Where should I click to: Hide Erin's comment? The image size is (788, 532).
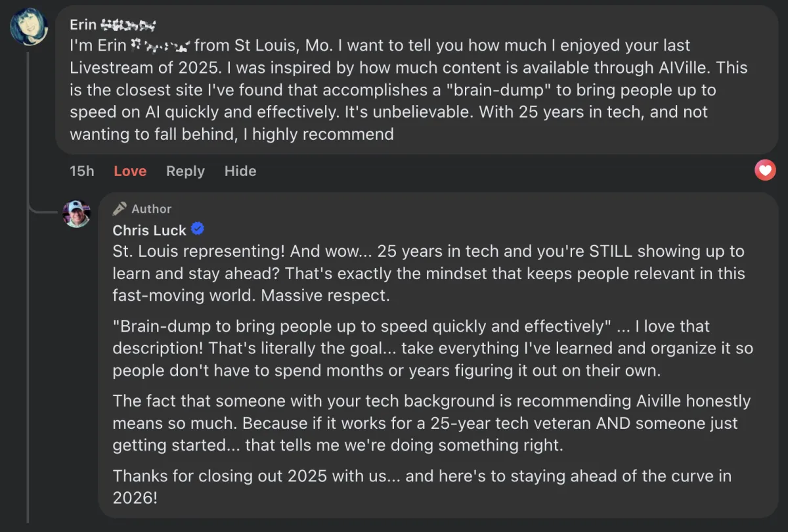pyautogui.click(x=240, y=171)
